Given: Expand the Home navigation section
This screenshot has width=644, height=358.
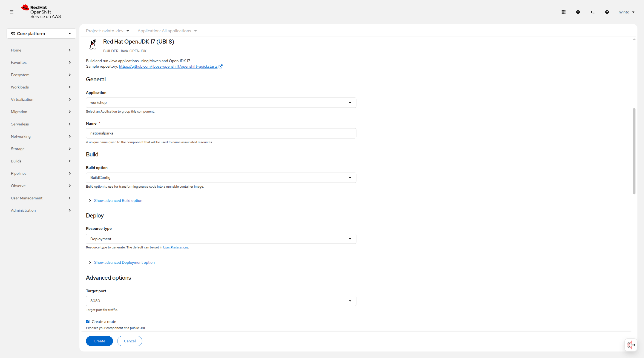Looking at the screenshot, I should (41, 50).
